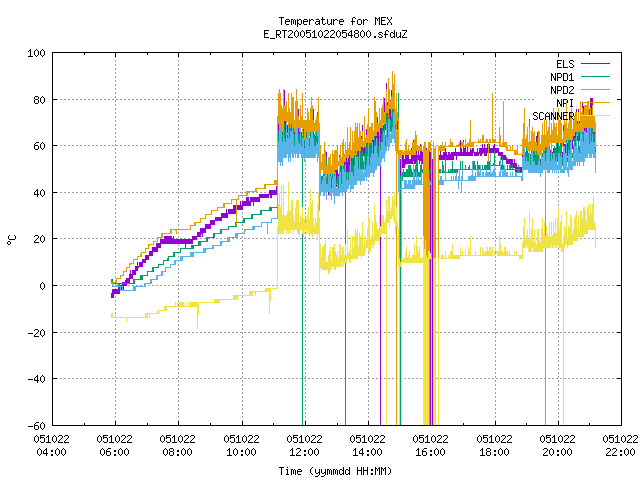Screen dimensions: 640x480
Task: Click the y-axis tick label 100
Action: [x=36, y=53]
